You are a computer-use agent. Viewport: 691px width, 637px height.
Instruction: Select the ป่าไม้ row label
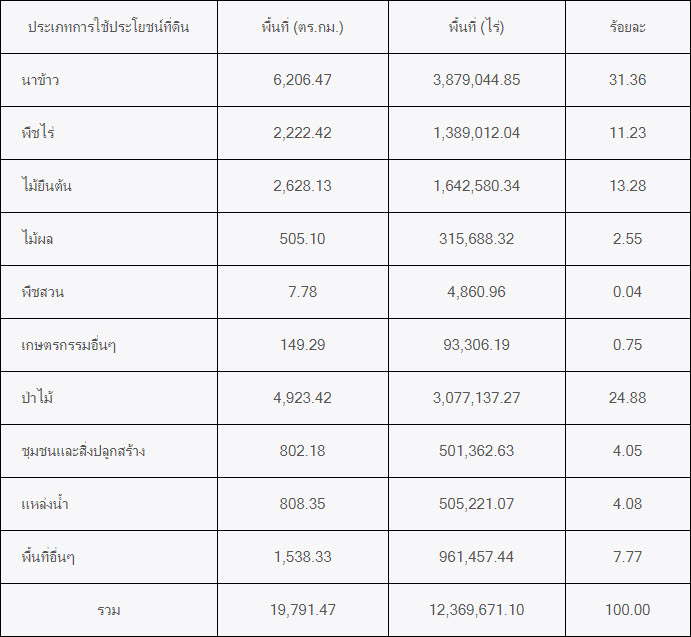point(38,398)
